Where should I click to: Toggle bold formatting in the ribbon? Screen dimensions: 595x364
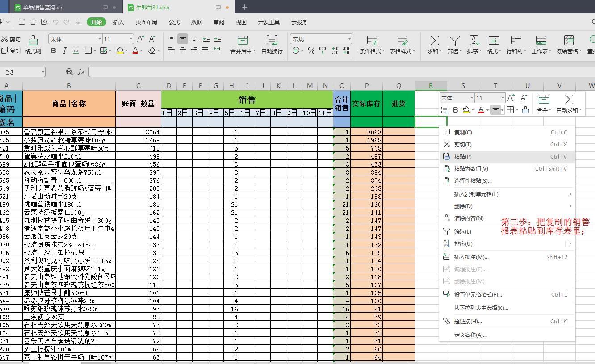coord(53,50)
